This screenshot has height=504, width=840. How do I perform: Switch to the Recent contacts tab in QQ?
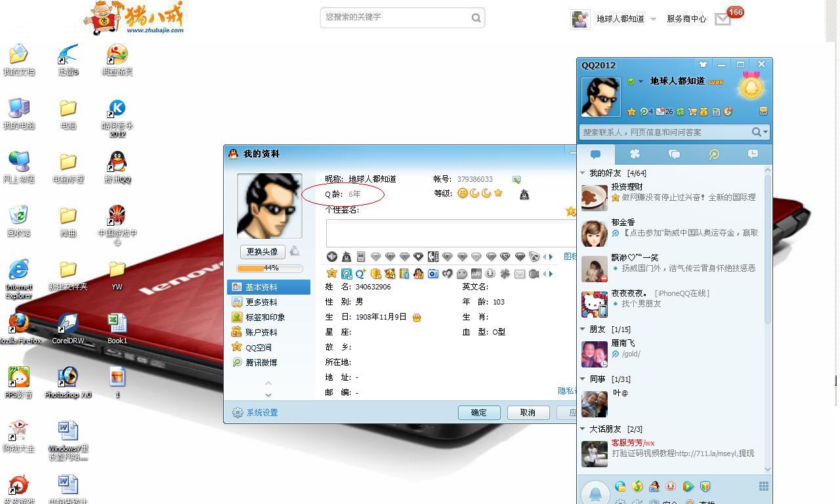pos(753,154)
